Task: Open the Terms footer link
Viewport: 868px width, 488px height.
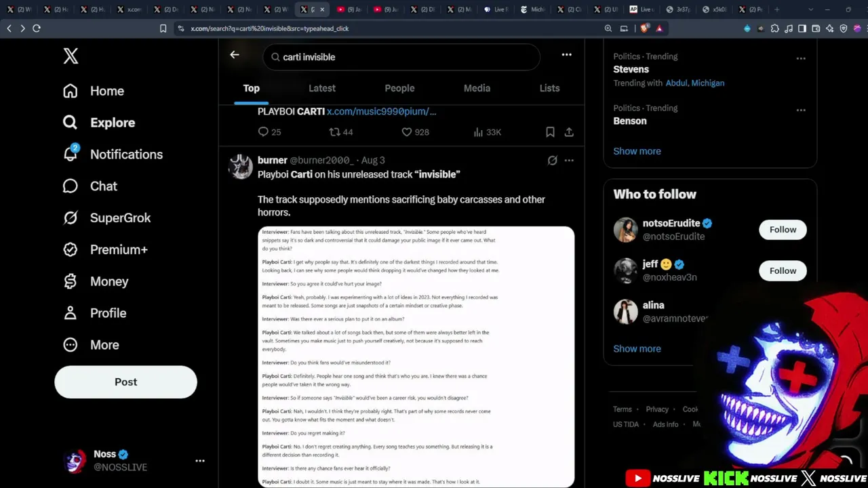Action: click(x=623, y=409)
